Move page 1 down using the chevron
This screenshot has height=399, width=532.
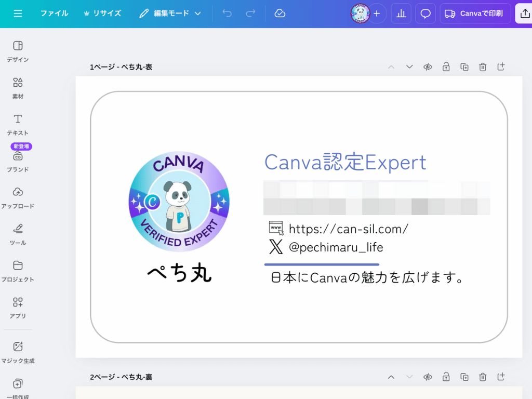coord(409,66)
